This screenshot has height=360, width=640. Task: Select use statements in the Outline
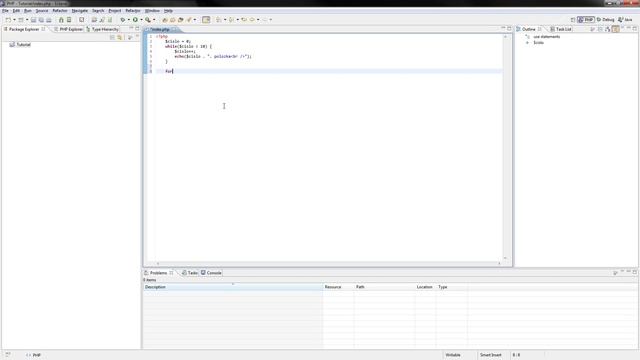click(x=547, y=37)
